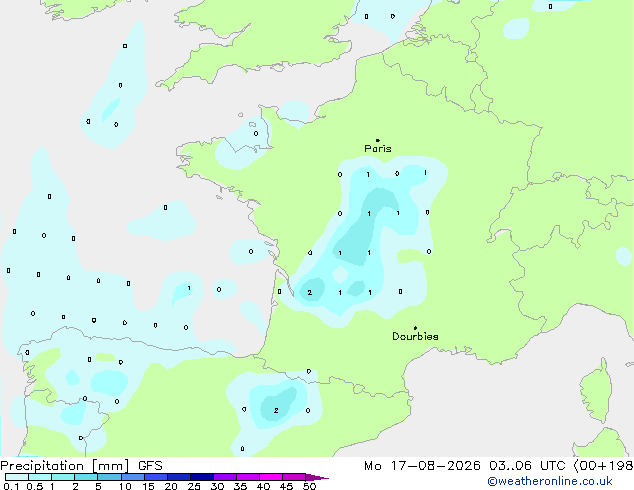Pick the 35–40 mm violet legend swatch
Image resolution: width=634 pixels, height=490 pixels.
(x=248, y=477)
